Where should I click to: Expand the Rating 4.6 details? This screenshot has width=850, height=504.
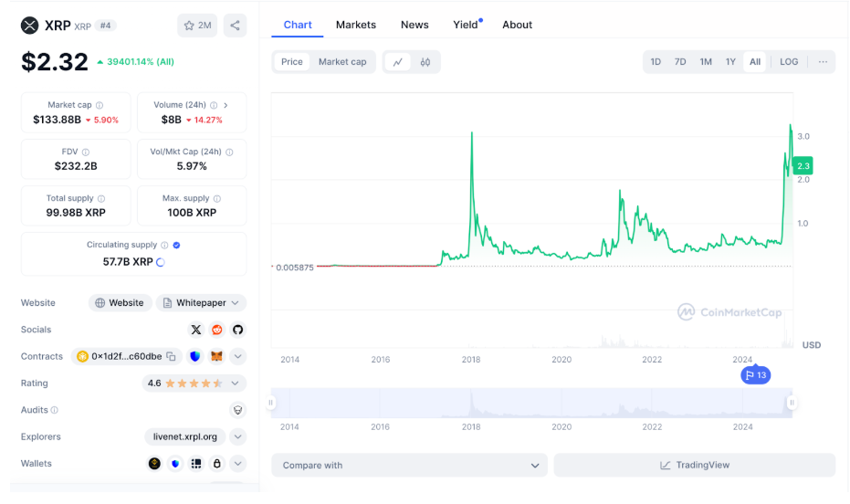(x=237, y=383)
